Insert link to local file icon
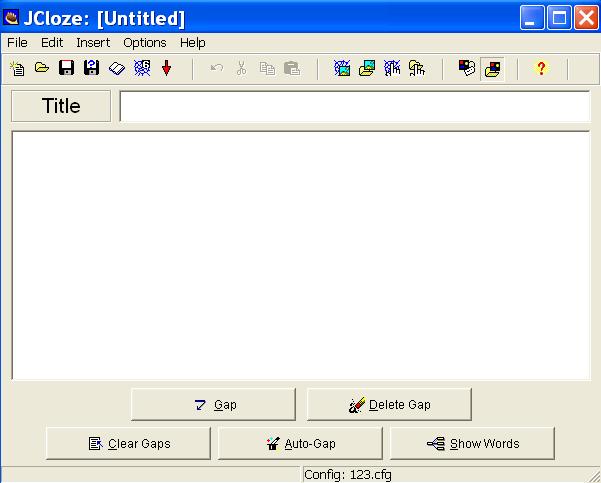The width and height of the screenshot is (601, 483). 417,68
